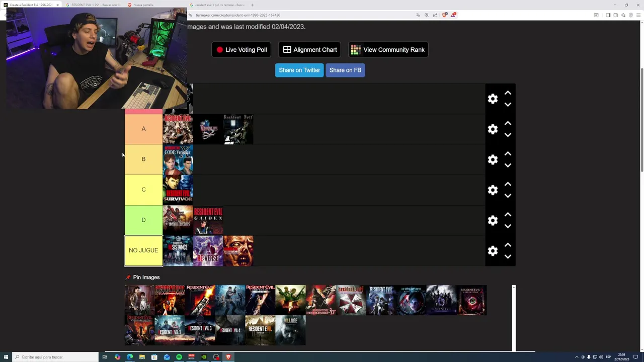Open settings gear for tier D row
Screen dimensions: 644x362
493,220
